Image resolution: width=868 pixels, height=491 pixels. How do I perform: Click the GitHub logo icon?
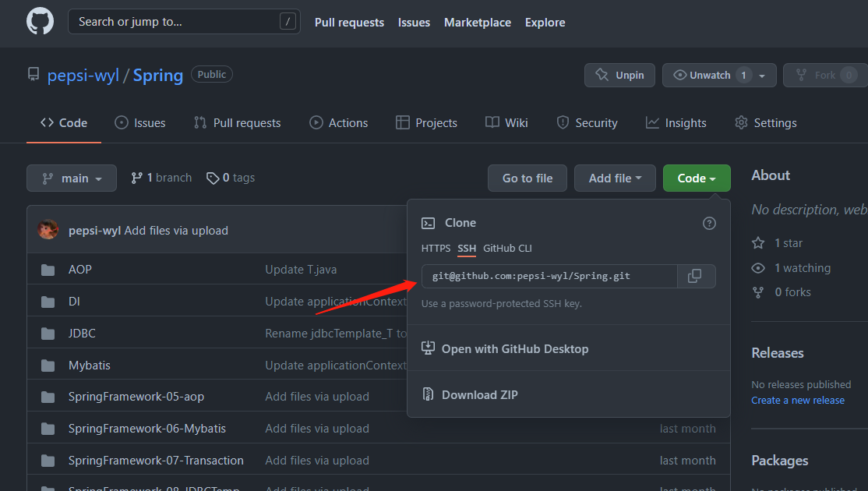40,22
